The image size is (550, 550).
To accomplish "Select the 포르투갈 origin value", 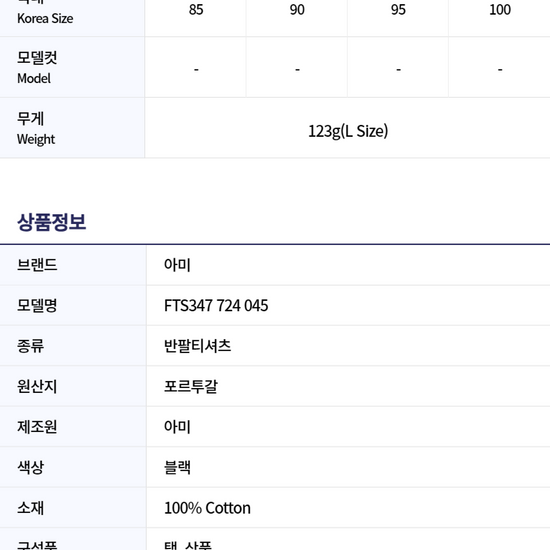I will [x=191, y=386].
